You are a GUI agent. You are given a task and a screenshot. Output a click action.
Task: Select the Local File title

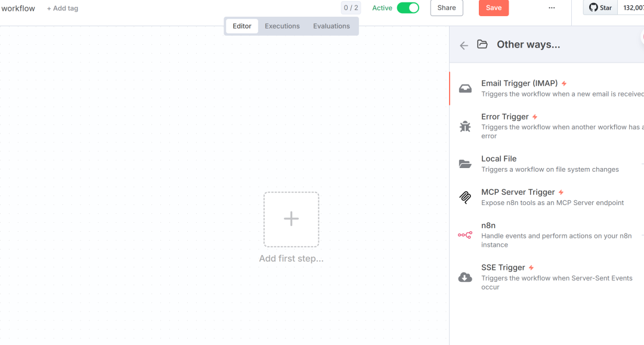point(499,158)
